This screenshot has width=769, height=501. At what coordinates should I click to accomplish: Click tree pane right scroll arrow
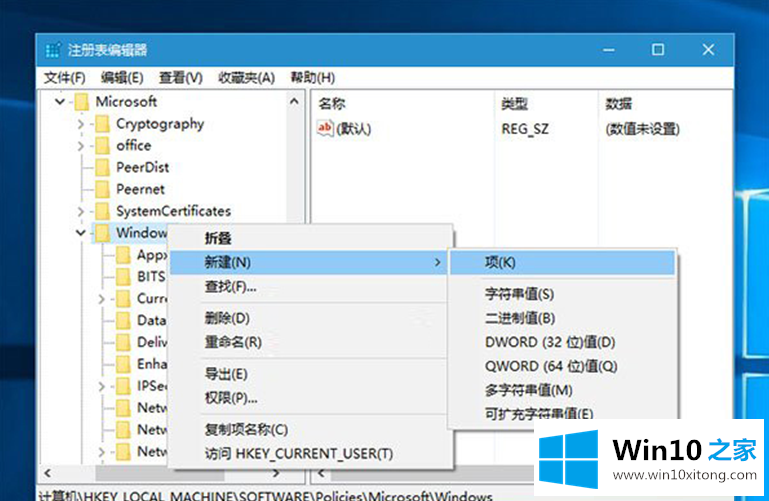[x=276, y=473]
